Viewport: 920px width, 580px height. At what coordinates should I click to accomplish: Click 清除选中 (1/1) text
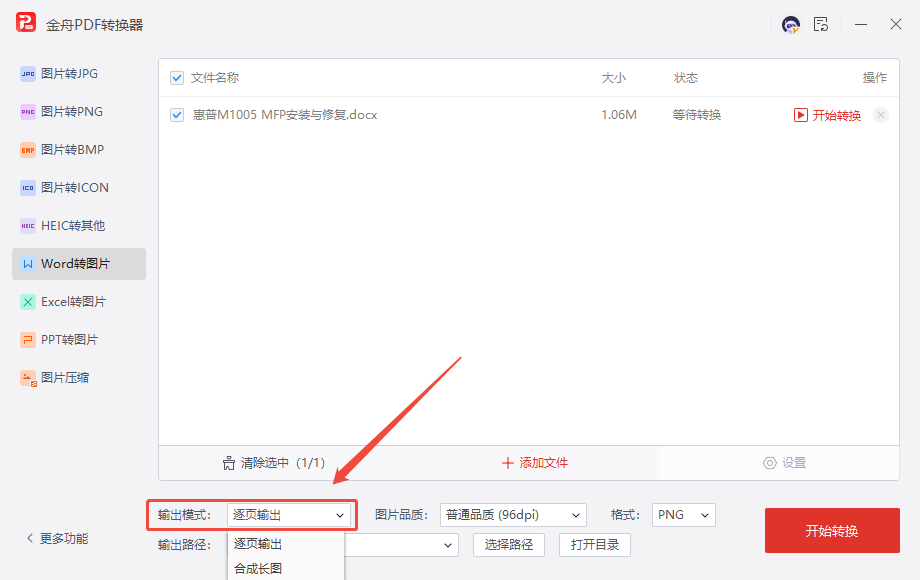pyautogui.click(x=283, y=463)
